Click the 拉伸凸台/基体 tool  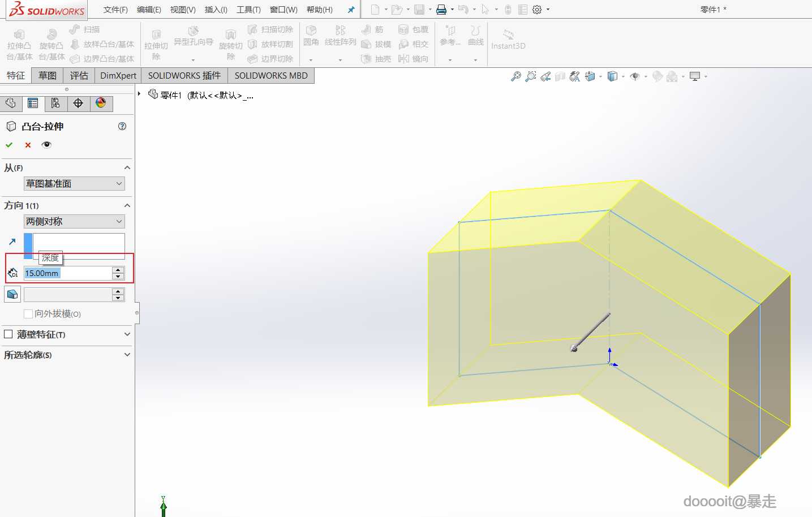click(19, 45)
